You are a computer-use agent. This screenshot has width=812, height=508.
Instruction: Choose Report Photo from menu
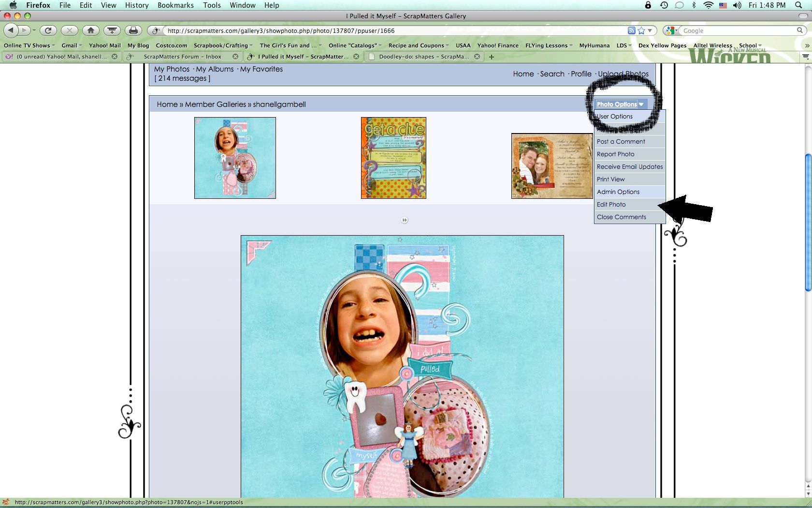click(x=630, y=154)
